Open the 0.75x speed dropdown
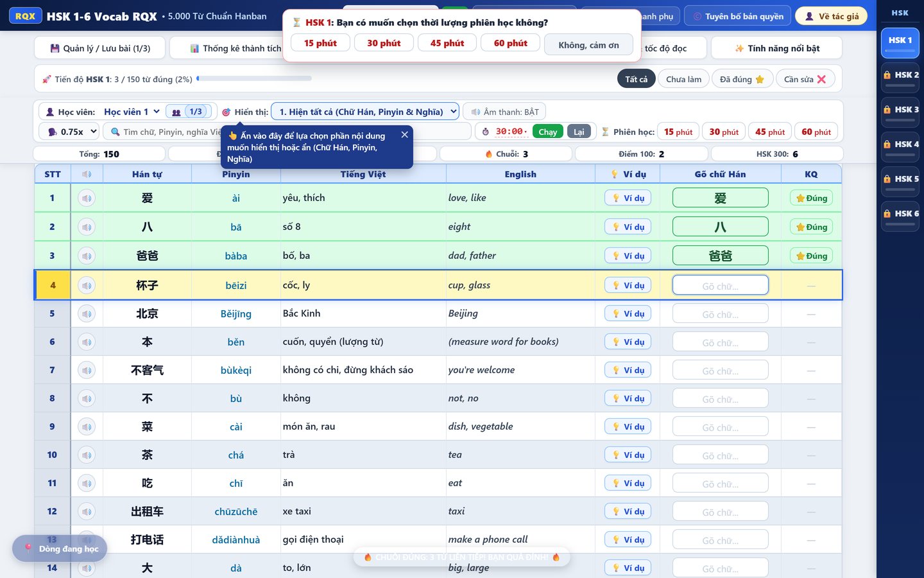Viewport: 924px width, 578px height. (69, 132)
